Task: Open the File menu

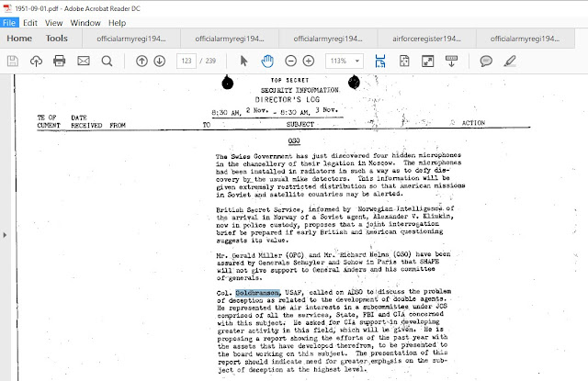Action: (x=9, y=22)
